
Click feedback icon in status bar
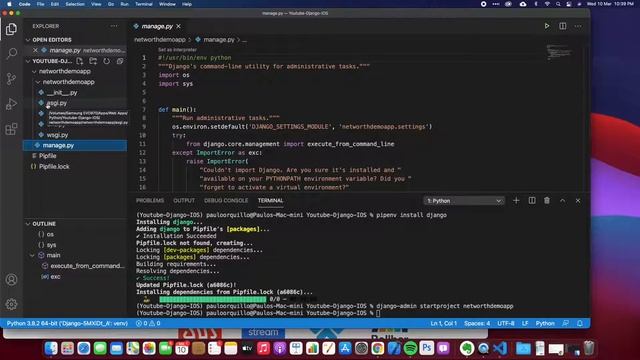click(x=565, y=323)
